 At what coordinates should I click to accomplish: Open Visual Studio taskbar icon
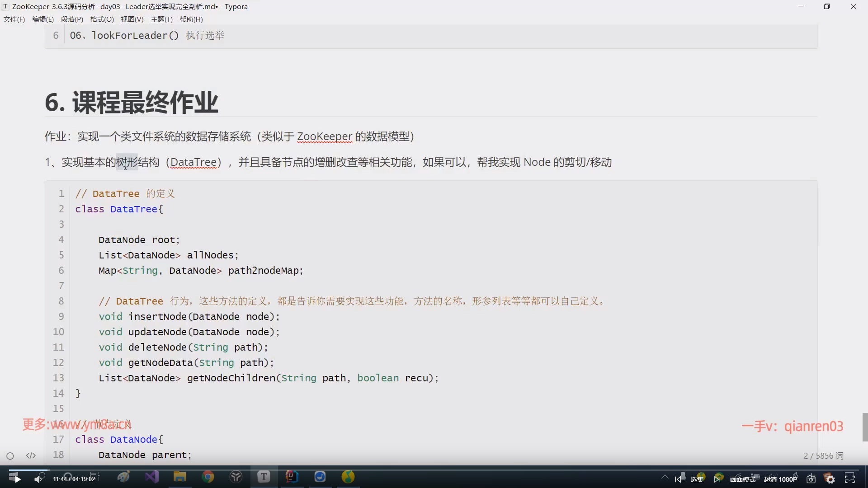point(152,477)
